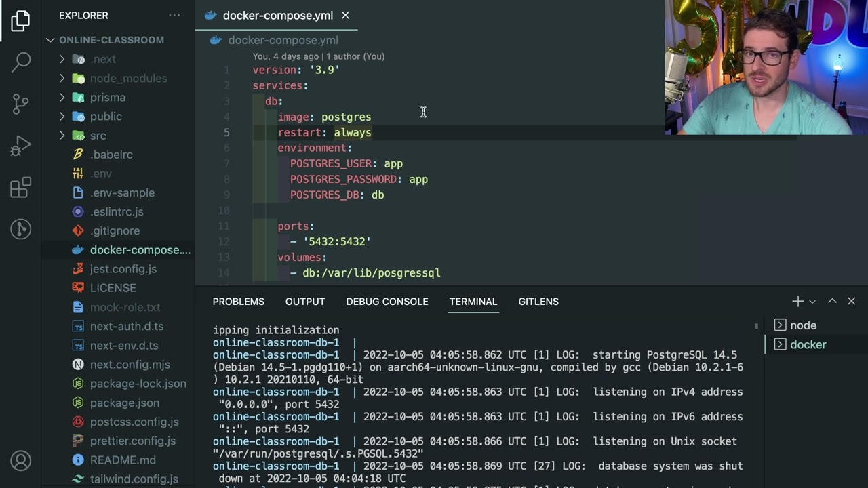The image size is (868, 488).
Task: Open the tailwind.config.js file
Action: [x=134, y=479]
